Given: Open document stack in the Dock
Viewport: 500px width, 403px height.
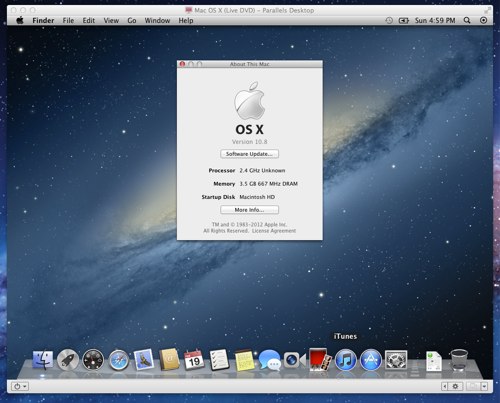Looking at the screenshot, I should [x=434, y=361].
